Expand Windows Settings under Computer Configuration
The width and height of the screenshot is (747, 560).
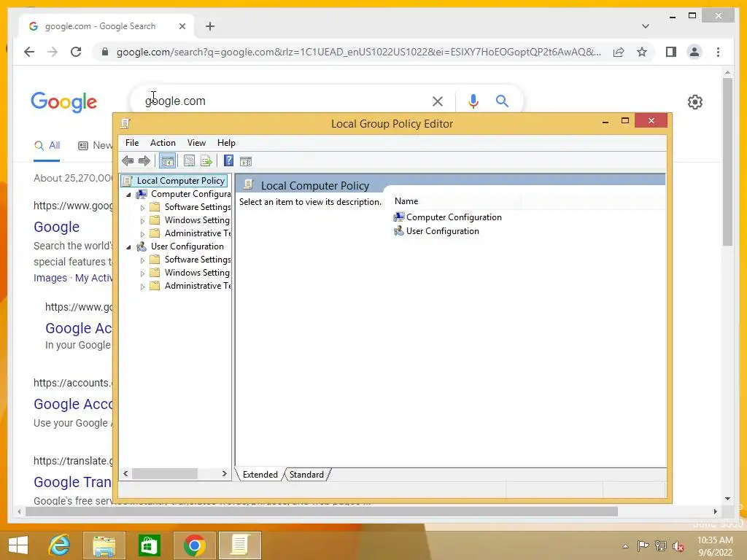pos(142,221)
